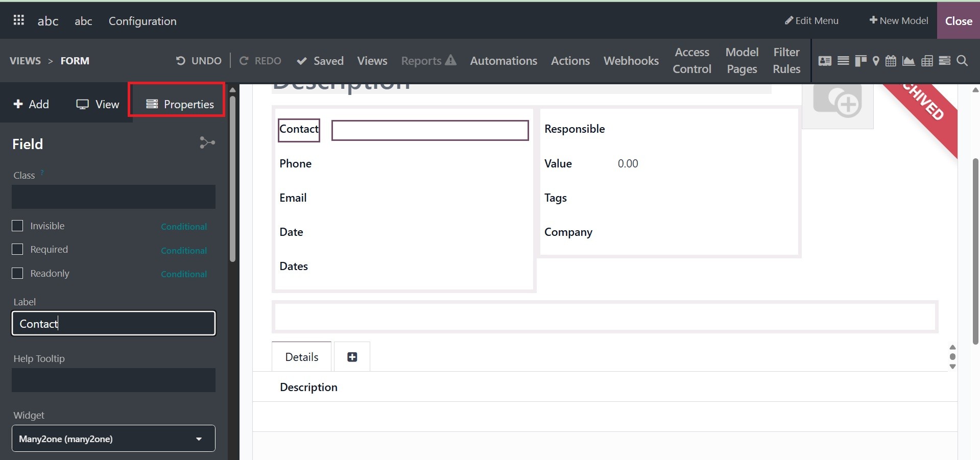Select the pivot table view icon

click(927, 61)
